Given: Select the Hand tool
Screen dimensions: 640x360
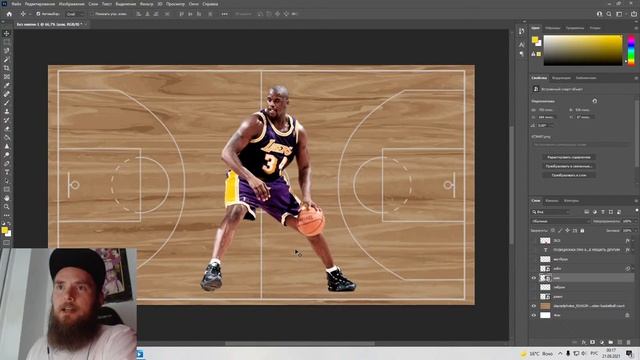Looking at the screenshot, I should (x=7, y=198).
